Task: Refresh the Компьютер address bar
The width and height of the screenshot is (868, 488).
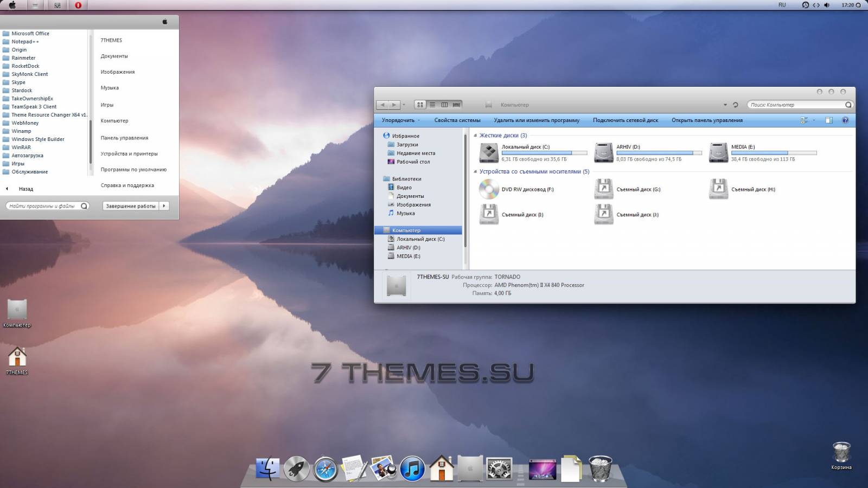Action: (736, 105)
